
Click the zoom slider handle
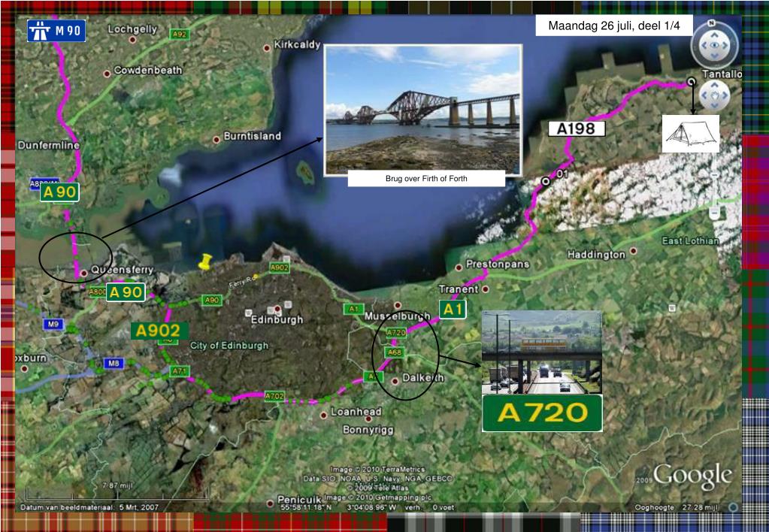coord(715,174)
